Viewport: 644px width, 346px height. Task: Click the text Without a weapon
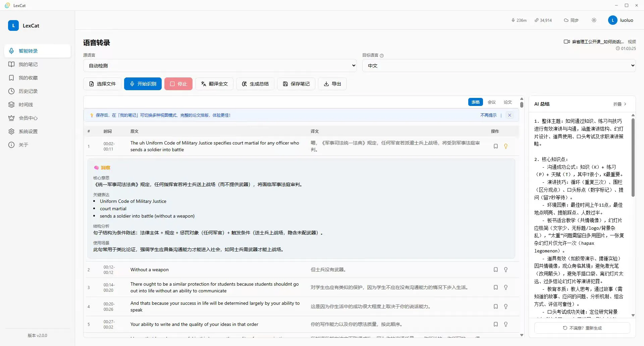point(150,270)
